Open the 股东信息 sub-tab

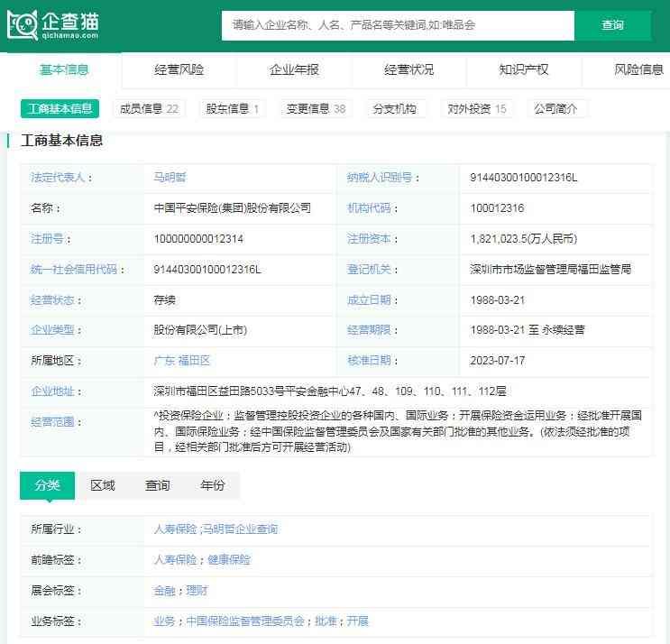[x=233, y=109]
